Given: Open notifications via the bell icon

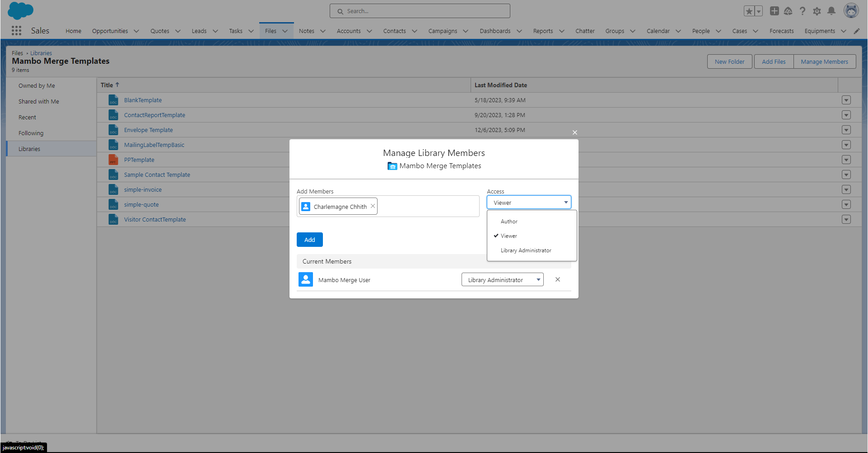Looking at the screenshot, I should point(831,11).
